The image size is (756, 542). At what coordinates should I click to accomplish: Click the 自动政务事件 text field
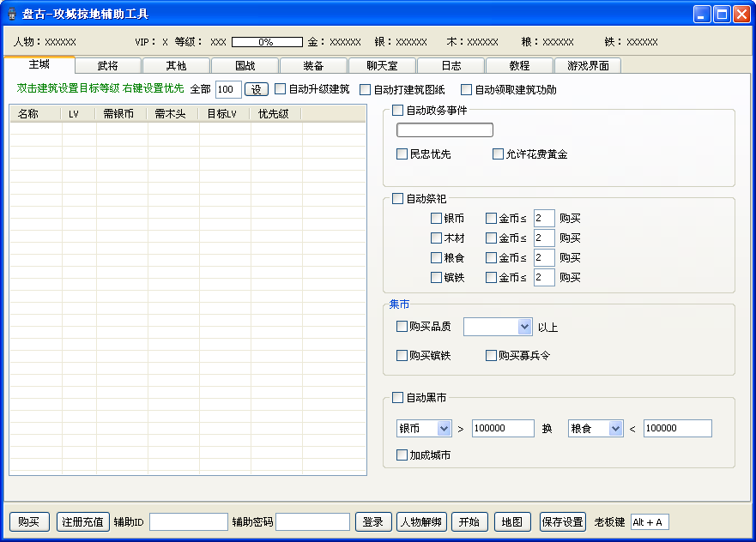click(x=445, y=130)
